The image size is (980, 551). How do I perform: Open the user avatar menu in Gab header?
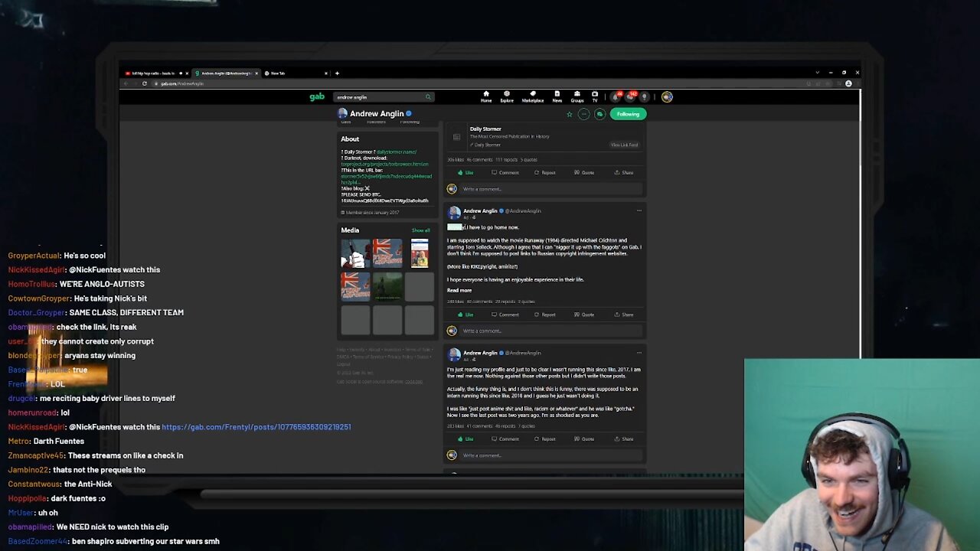point(667,97)
